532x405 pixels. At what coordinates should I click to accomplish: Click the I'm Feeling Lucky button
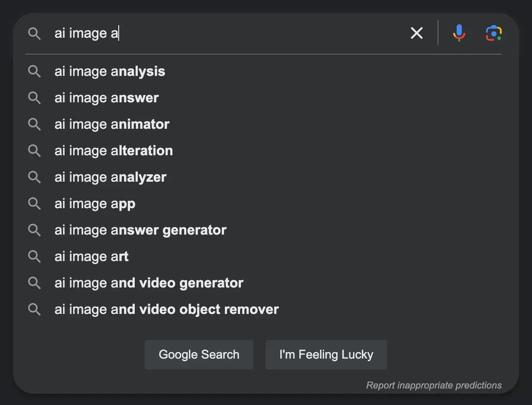(326, 355)
